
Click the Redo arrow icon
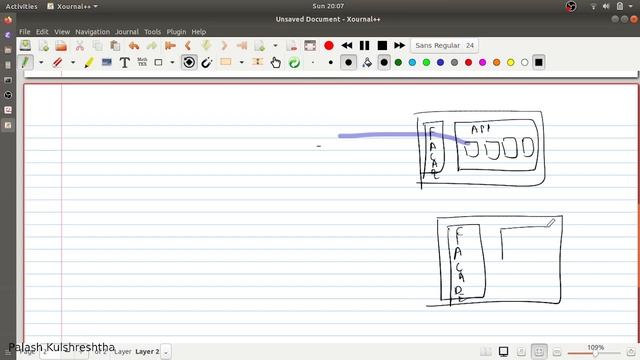click(x=151, y=45)
